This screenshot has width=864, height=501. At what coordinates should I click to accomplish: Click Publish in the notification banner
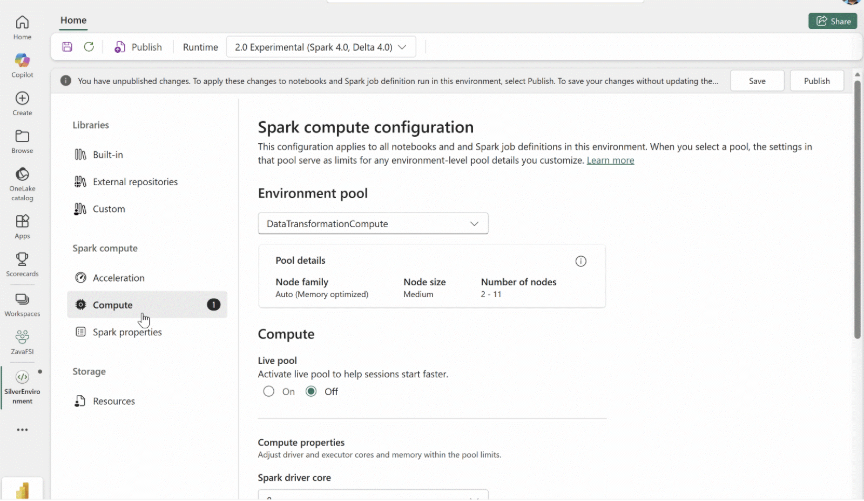[x=817, y=80]
